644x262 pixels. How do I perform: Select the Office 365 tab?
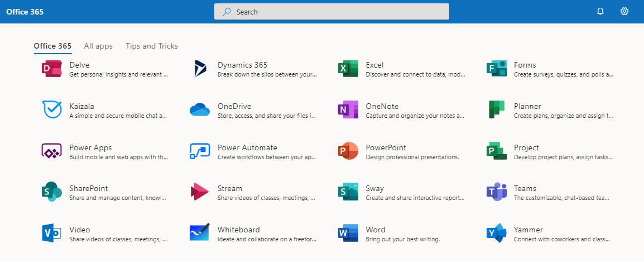tap(52, 46)
